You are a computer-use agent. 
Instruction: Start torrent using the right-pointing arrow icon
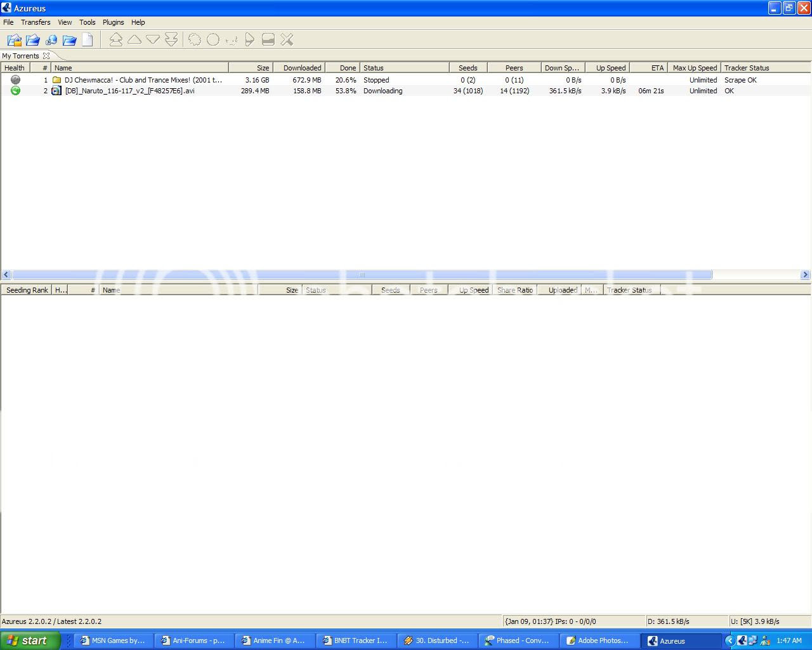(249, 40)
